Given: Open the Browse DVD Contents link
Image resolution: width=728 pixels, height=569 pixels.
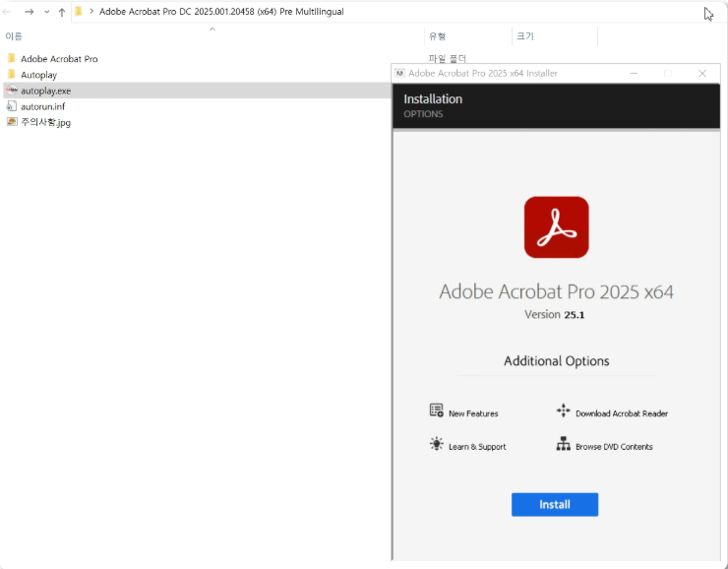Looking at the screenshot, I should point(614,447).
